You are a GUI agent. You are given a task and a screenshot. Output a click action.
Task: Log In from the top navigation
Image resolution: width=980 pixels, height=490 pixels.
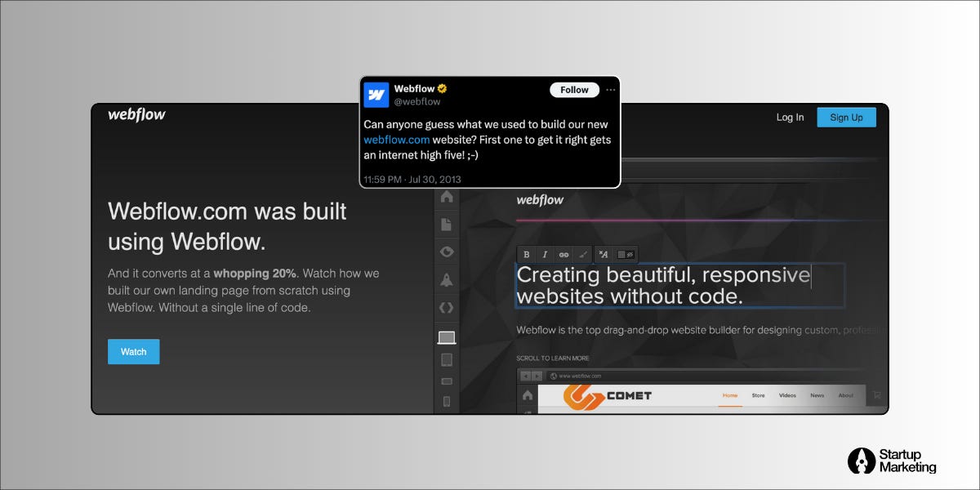(x=790, y=118)
